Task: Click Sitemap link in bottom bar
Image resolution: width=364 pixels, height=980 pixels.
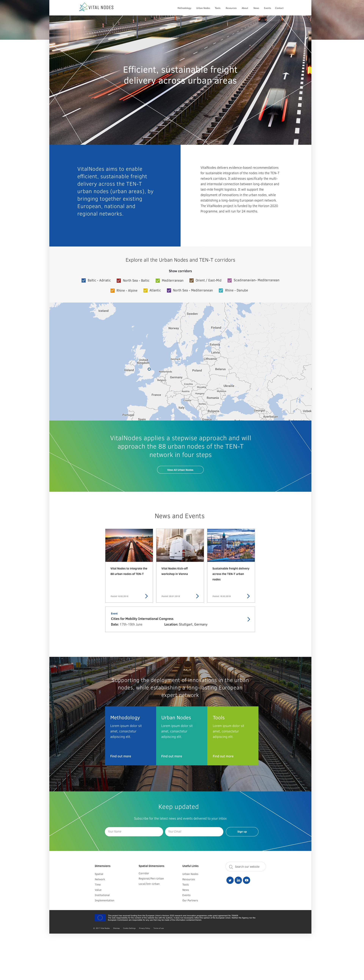Action: click(x=116, y=928)
